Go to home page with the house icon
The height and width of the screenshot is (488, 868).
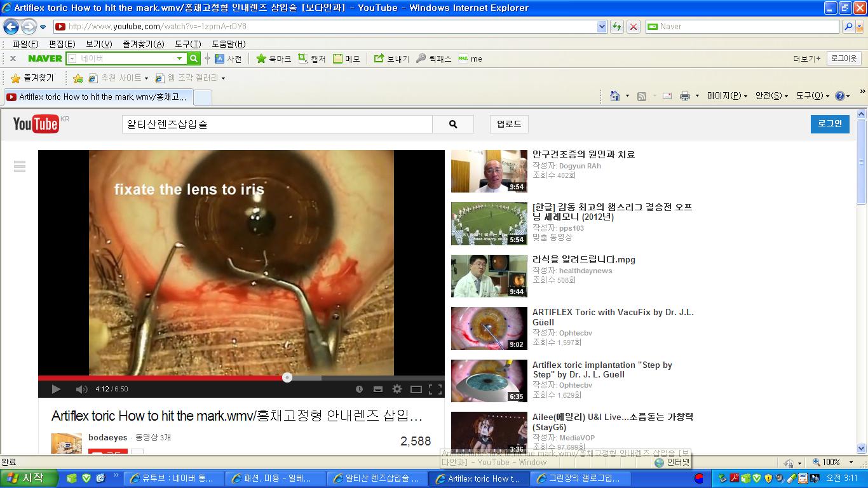(614, 96)
